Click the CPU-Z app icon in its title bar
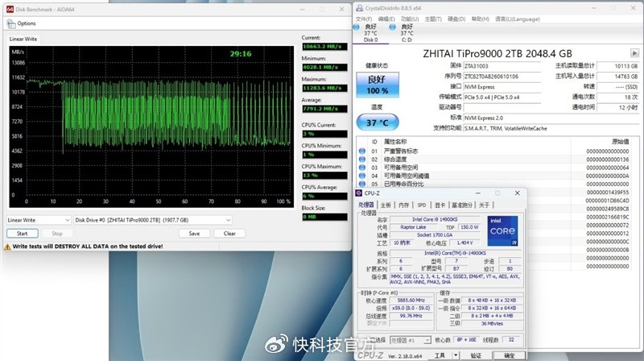Viewport: 644px width, 361px height. (x=358, y=193)
